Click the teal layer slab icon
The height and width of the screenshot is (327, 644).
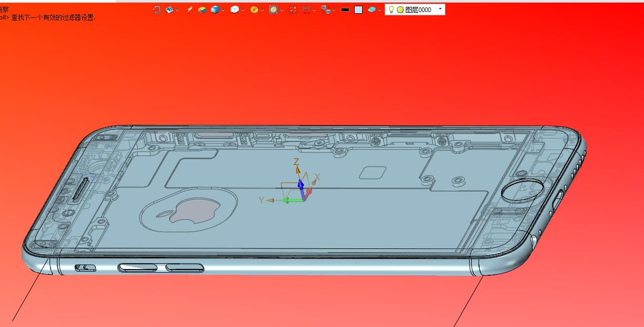[372, 9]
